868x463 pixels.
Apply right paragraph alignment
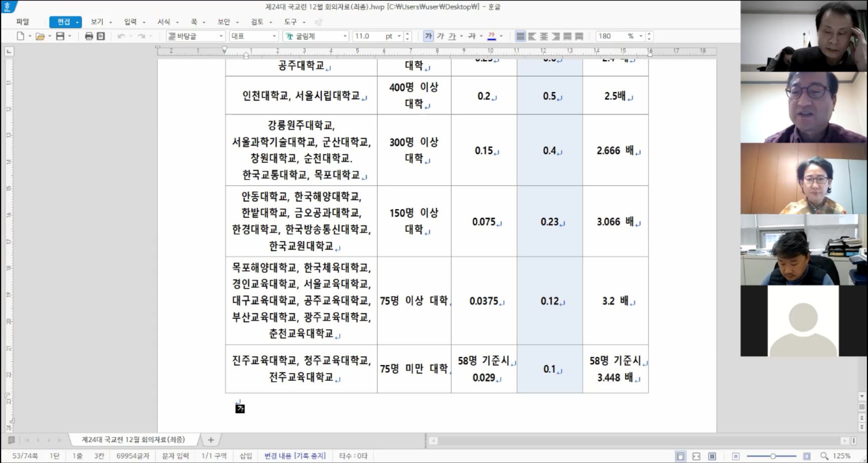(x=555, y=36)
